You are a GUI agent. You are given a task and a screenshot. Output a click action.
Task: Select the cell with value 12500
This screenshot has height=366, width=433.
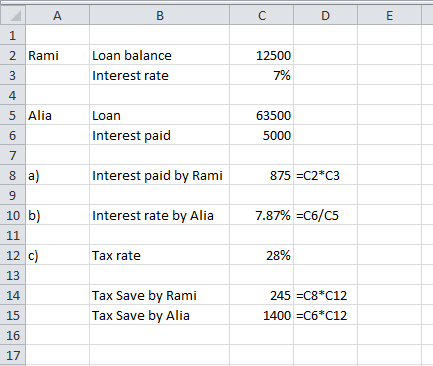tap(262, 55)
